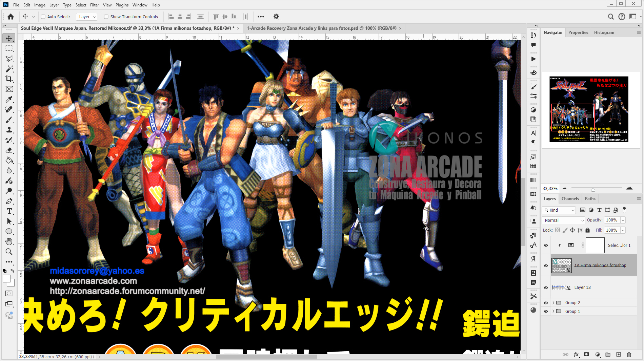The image size is (644, 361).
Task: Toggle visibility of Group 1
Action: [546, 312]
